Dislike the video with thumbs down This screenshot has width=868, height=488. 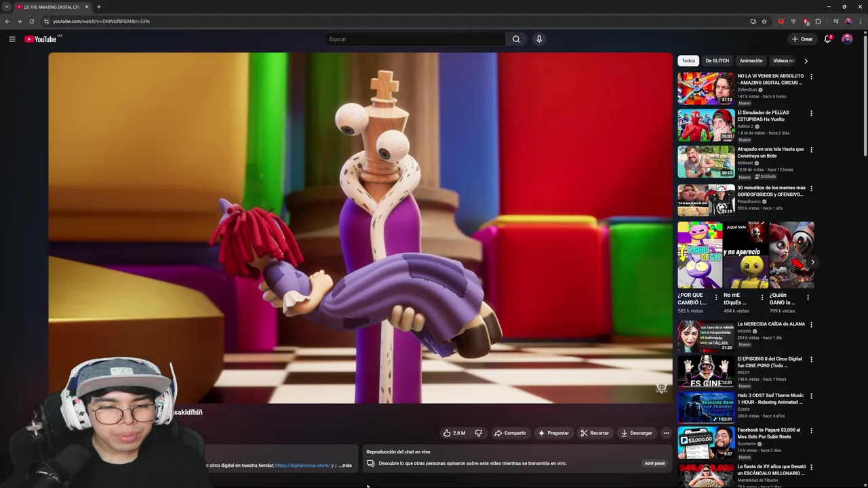tap(478, 433)
